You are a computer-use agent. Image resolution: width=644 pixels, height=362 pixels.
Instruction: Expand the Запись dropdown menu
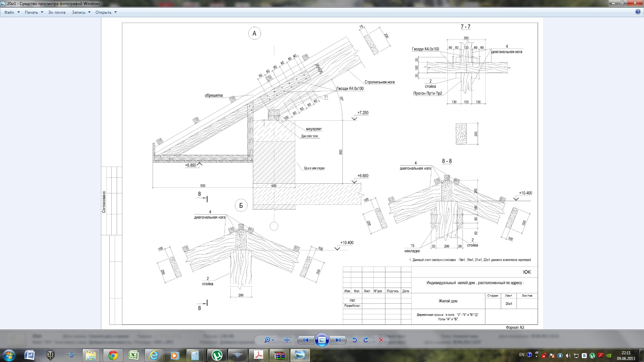pyautogui.click(x=81, y=12)
